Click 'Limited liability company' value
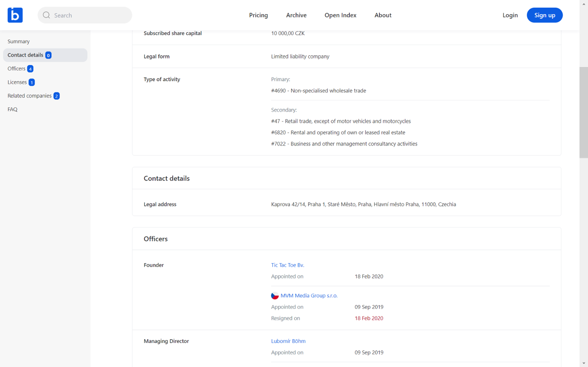This screenshot has width=588, height=367. pos(300,57)
